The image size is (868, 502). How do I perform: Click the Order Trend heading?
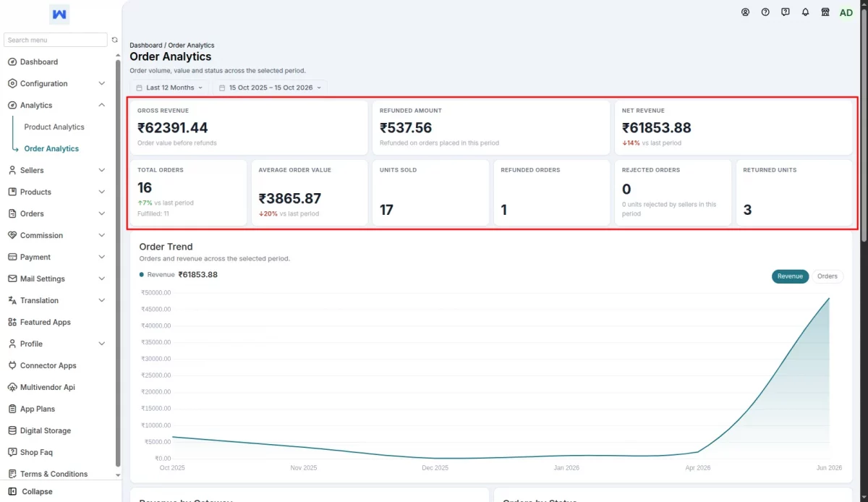coord(166,247)
